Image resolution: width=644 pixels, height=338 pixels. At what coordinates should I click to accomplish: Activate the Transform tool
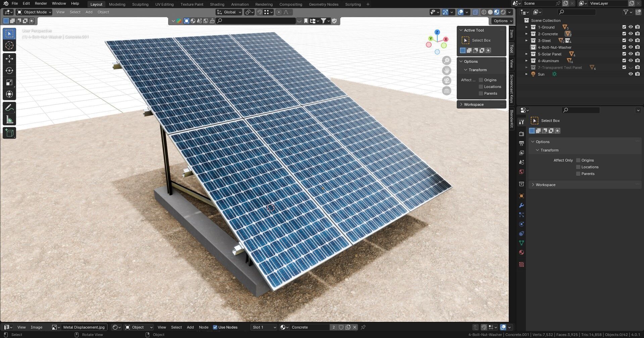[9, 94]
